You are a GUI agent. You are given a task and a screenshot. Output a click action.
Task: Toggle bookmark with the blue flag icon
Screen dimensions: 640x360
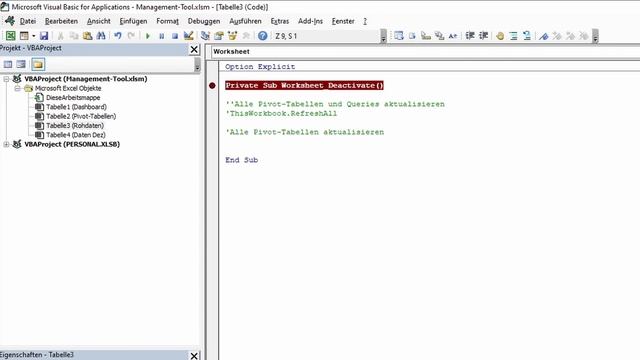pos(543,36)
